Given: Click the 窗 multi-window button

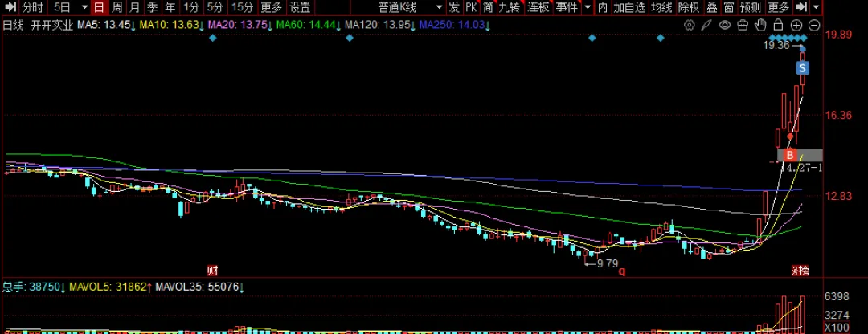Looking at the screenshot, I should coord(729,8).
